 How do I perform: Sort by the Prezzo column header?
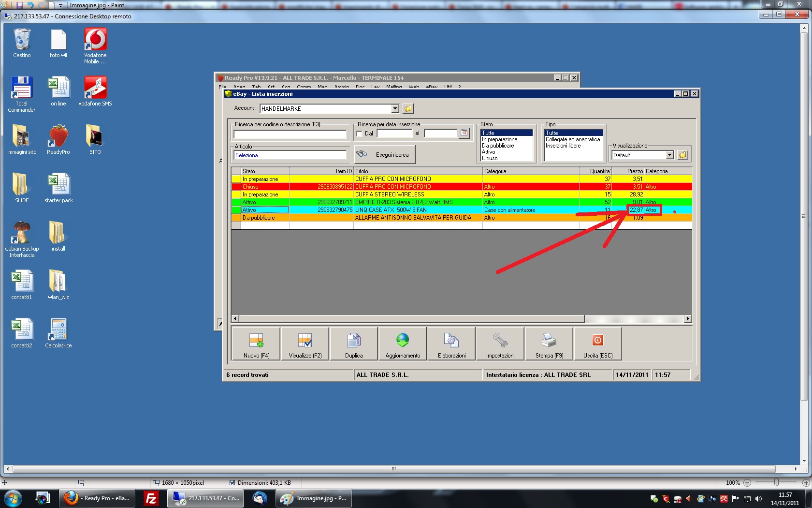coord(628,171)
